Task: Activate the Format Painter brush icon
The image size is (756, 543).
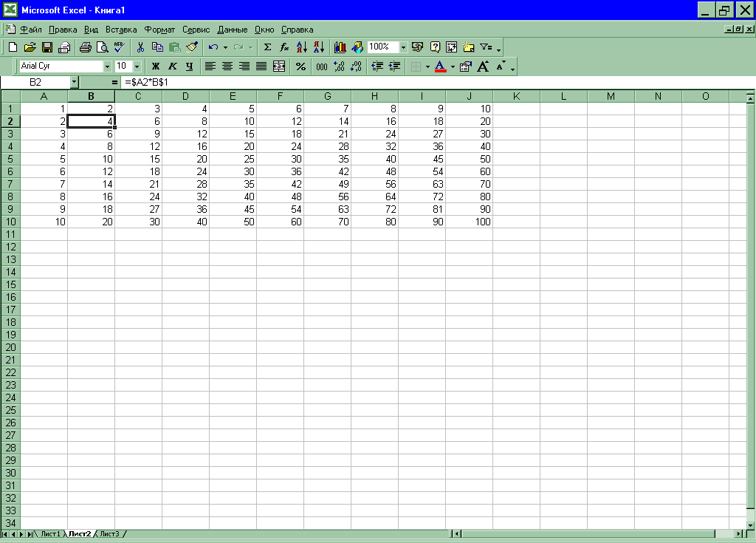Action: (x=192, y=47)
